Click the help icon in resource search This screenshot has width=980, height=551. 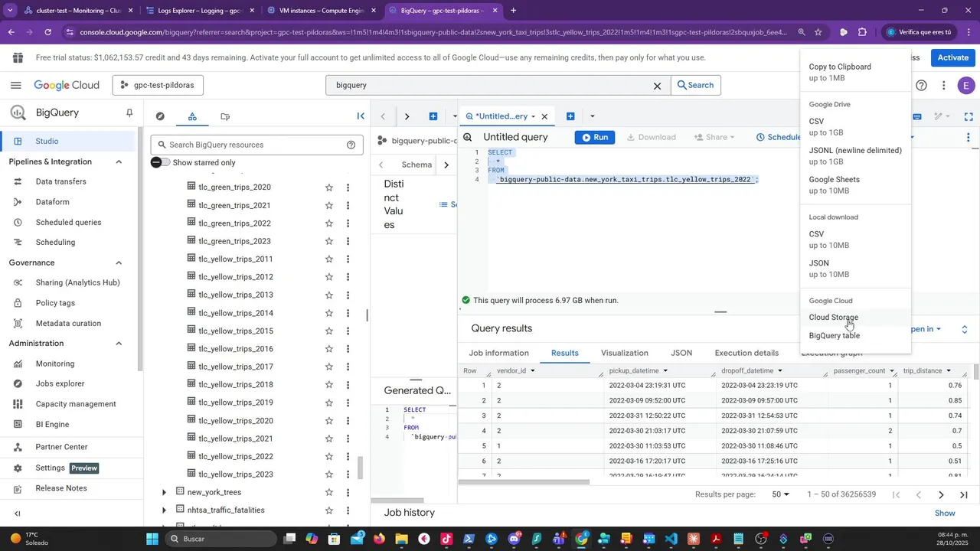[x=351, y=145]
